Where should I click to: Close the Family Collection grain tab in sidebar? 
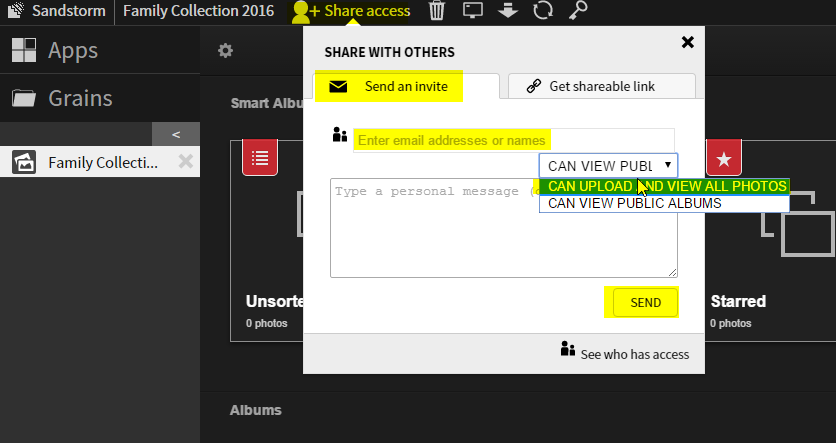pyautogui.click(x=184, y=162)
